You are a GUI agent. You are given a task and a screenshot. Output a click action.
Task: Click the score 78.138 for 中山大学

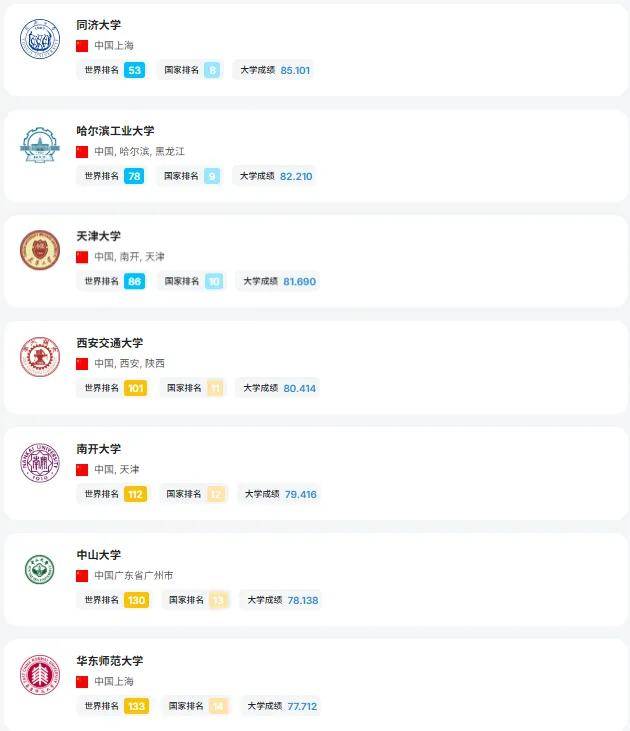point(303,600)
